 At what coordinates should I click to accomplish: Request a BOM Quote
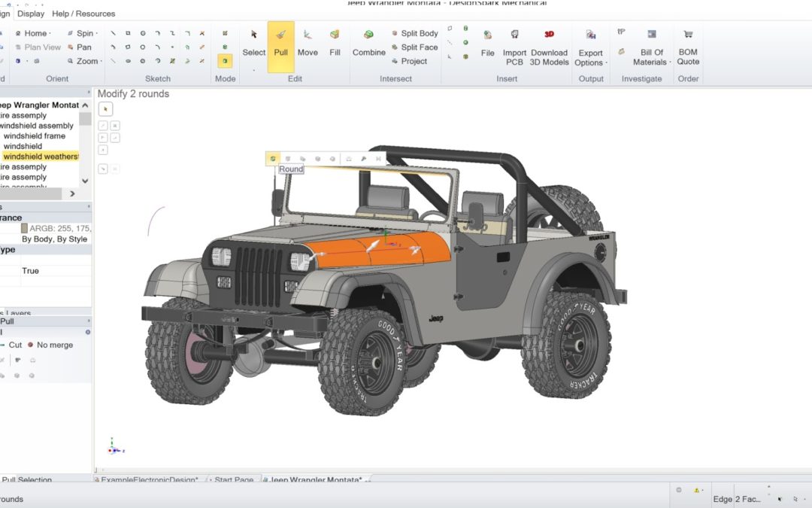click(688, 47)
